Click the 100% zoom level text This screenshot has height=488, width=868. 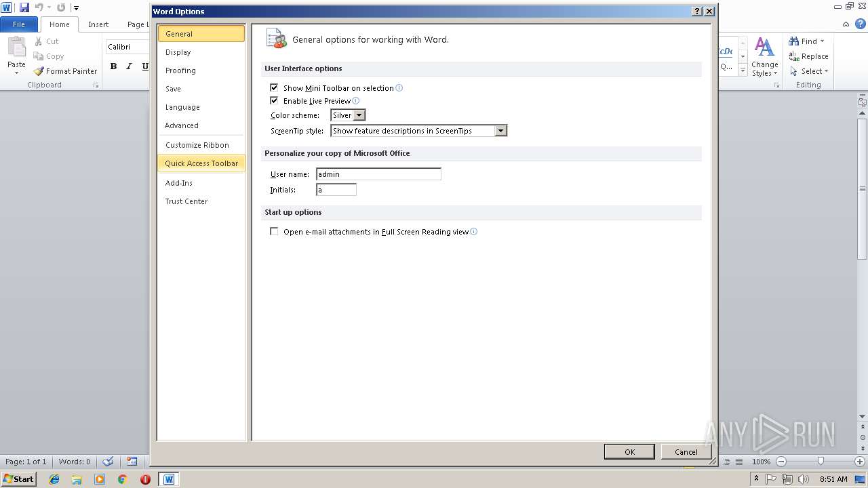[x=761, y=462]
